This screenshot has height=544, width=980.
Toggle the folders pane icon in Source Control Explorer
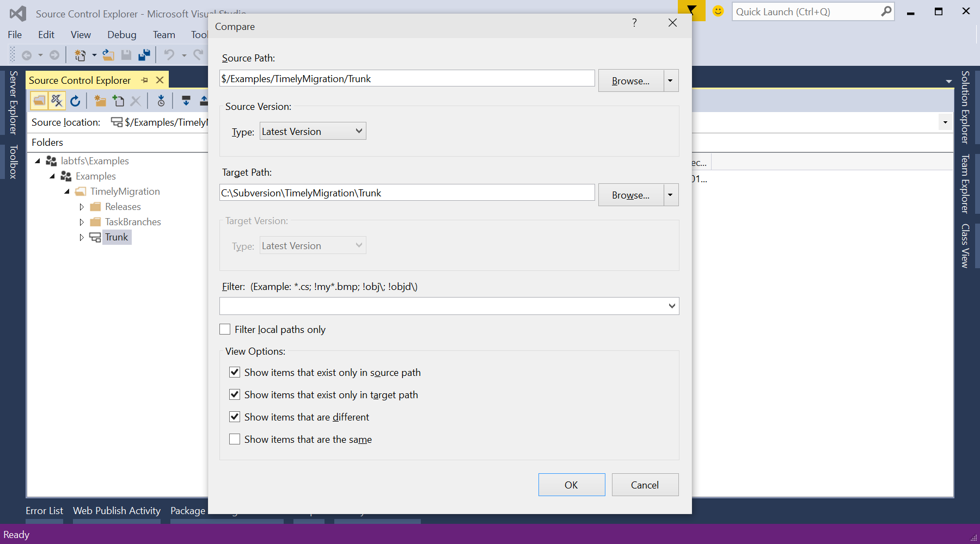tap(39, 101)
